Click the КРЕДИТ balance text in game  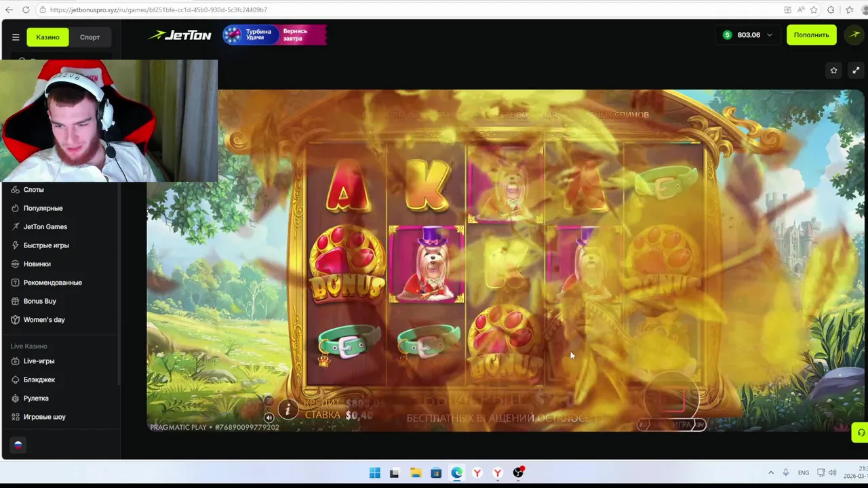344,403
